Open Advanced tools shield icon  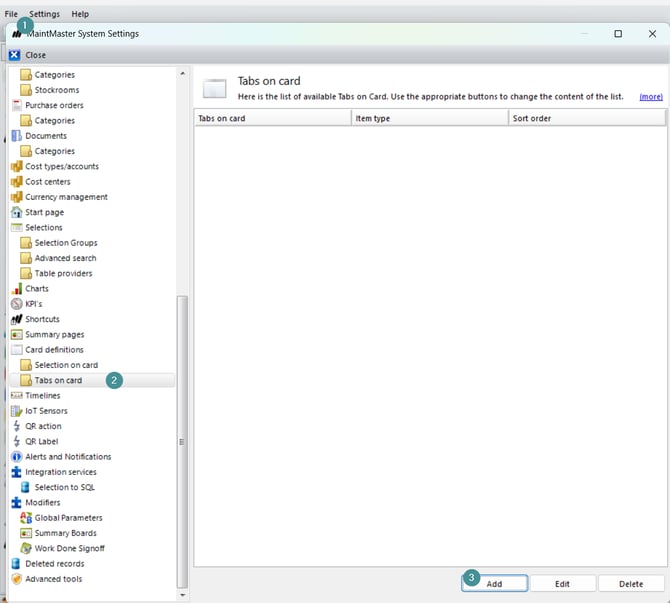[x=16, y=579]
